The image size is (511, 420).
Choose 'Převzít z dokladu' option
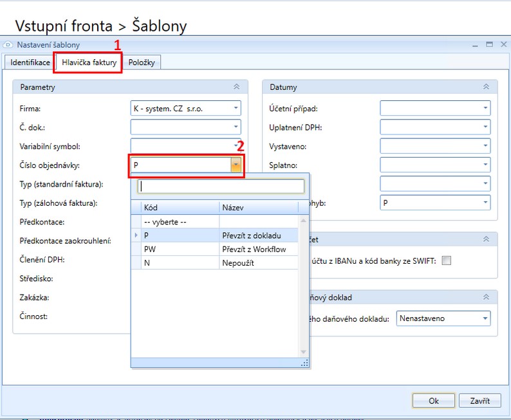pyautogui.click(x=248, y=235)
